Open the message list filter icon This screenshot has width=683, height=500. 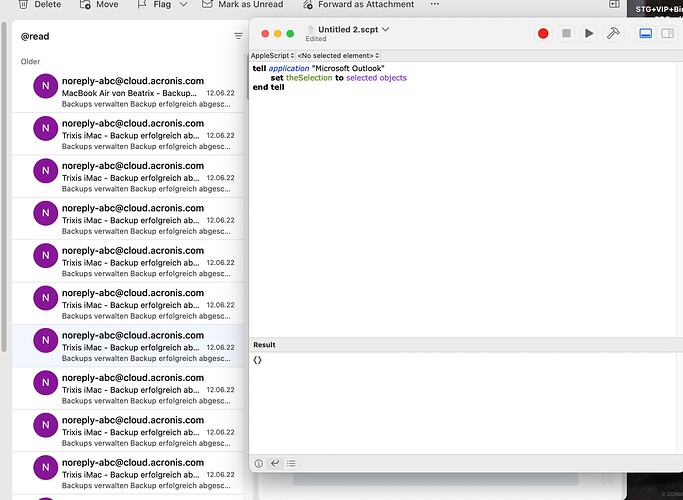[x=238, y=36]
